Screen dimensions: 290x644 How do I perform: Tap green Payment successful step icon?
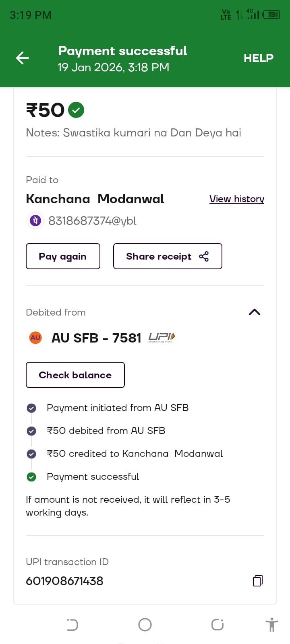click(31, 477)
